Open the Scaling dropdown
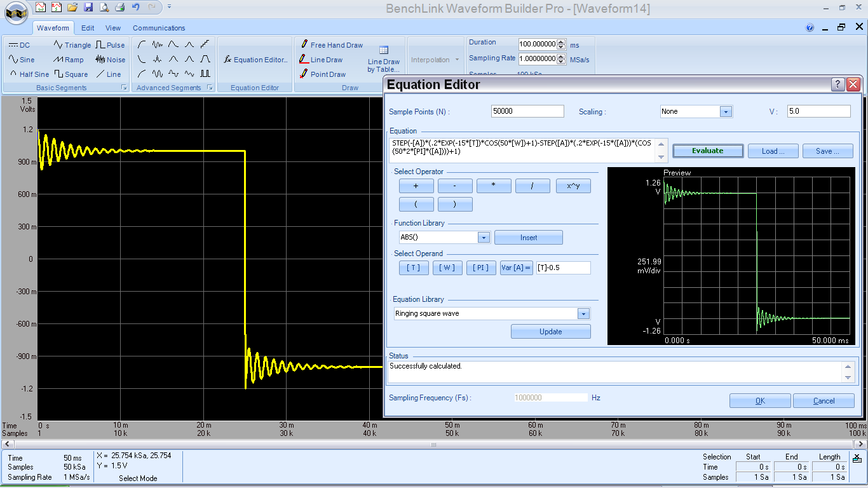The height and width of the screenshot is (488, 868). (724, 111)
